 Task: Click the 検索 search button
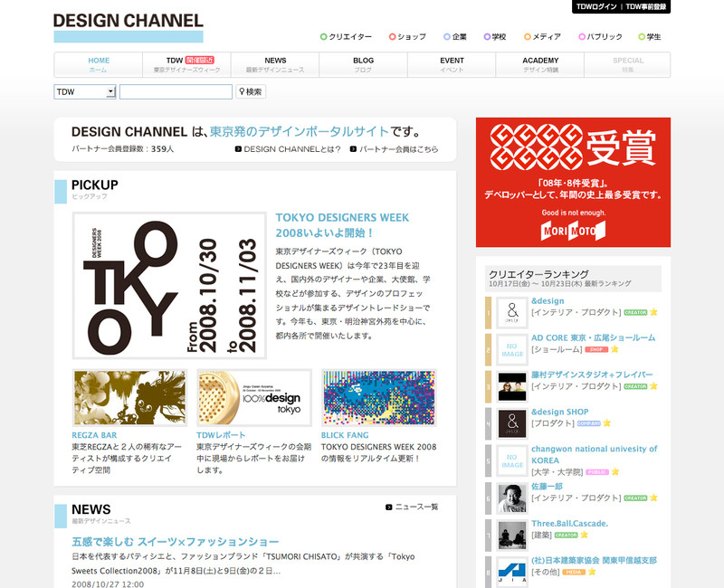(251, 92)
